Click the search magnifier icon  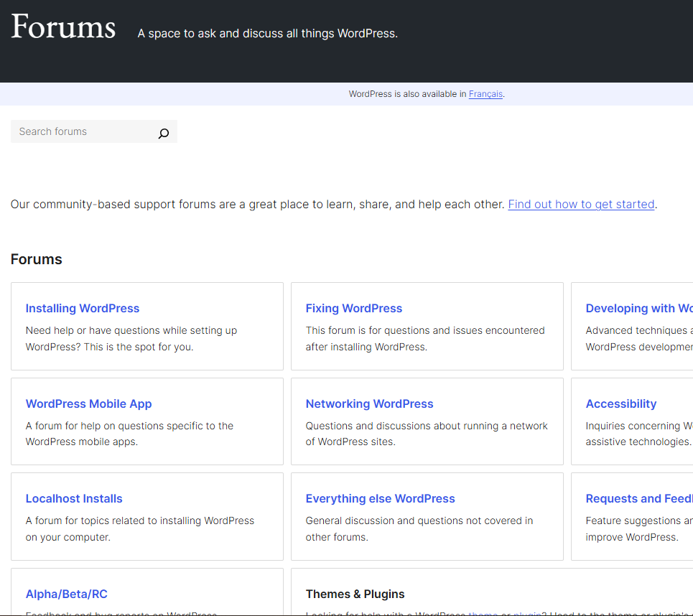coord(164,133)
